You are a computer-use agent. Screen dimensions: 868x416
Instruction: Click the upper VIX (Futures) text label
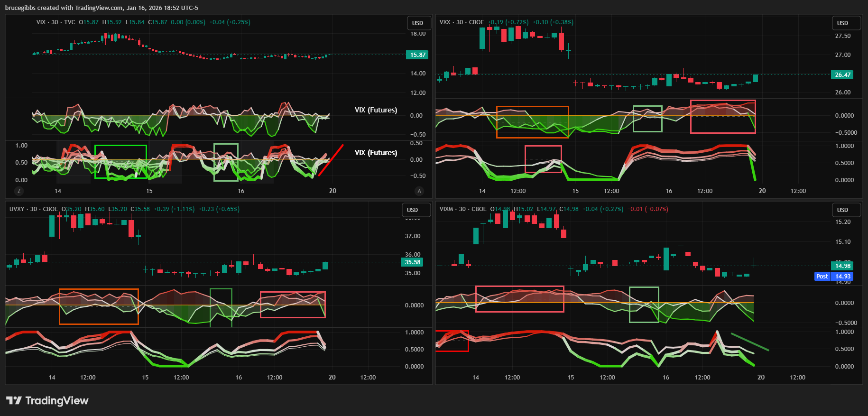[376, 110]
